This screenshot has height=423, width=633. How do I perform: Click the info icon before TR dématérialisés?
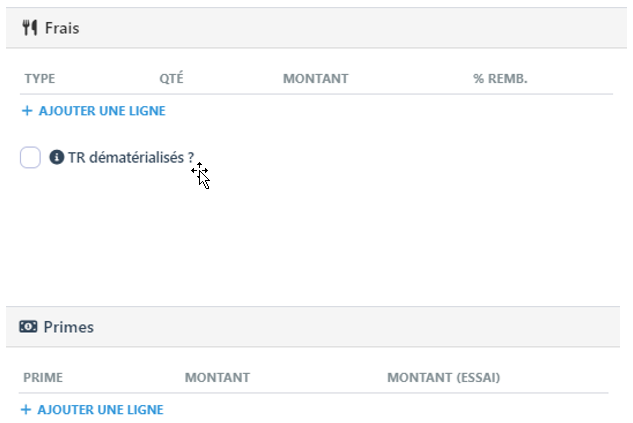[57, 157]
